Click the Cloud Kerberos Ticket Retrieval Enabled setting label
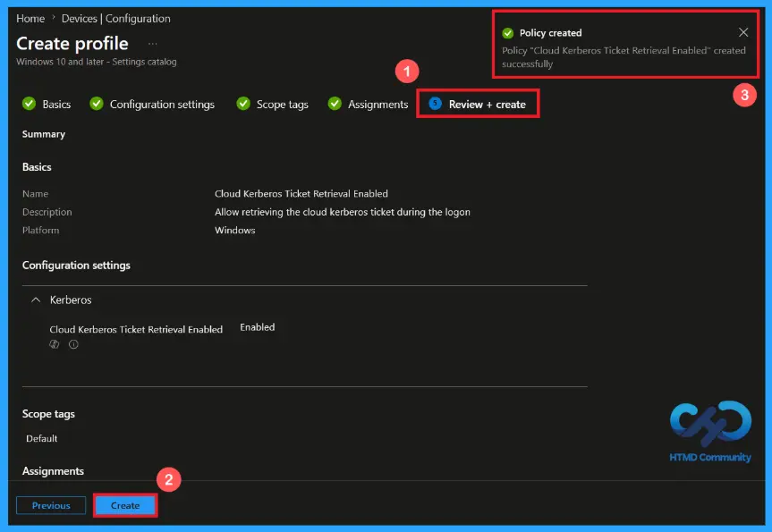Viewport: 772px width, 532px height. click(x=136, y=330)
